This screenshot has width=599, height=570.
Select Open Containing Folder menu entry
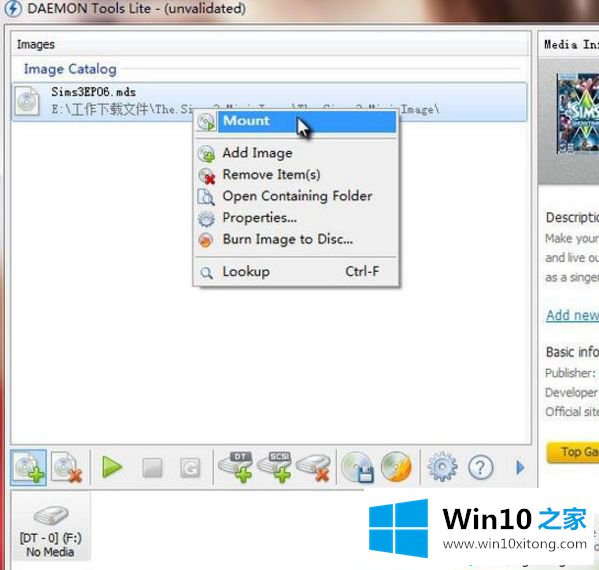coord(296,196)
